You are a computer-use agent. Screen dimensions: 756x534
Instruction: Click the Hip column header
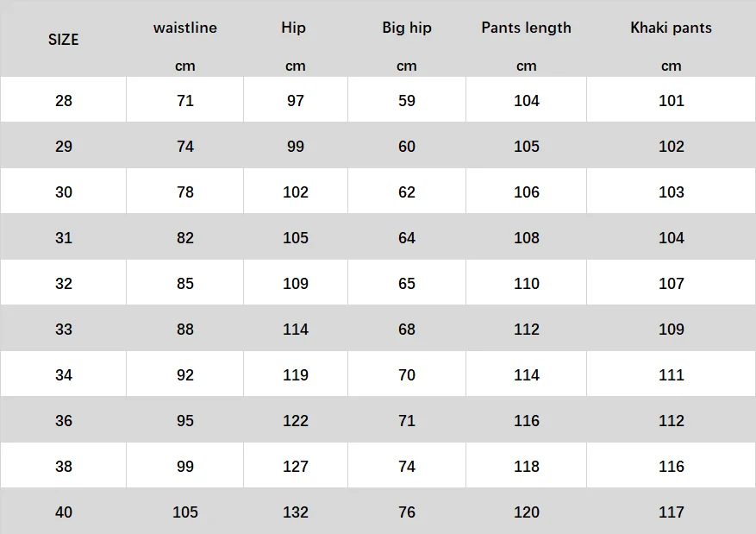pos(293,28)
